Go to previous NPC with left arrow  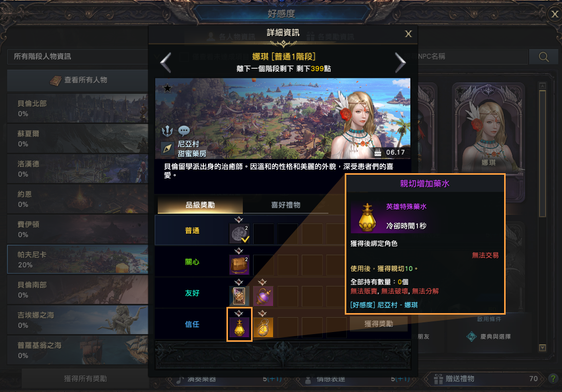(x=165, y=63)
